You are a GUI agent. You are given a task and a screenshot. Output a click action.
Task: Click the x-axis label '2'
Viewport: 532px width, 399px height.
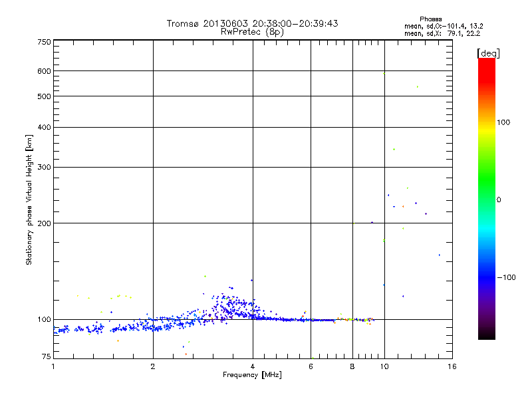[x=153, y=366]
